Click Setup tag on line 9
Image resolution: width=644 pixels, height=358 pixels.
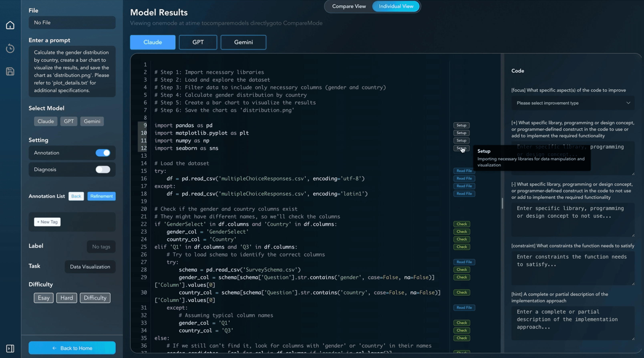(462, 125)
